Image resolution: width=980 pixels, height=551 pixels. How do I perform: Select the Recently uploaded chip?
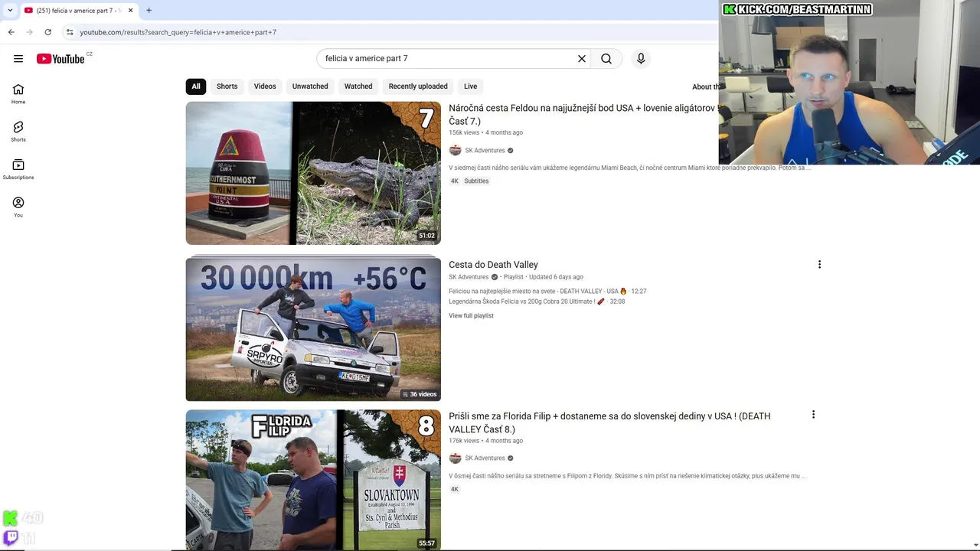(418, 86)
